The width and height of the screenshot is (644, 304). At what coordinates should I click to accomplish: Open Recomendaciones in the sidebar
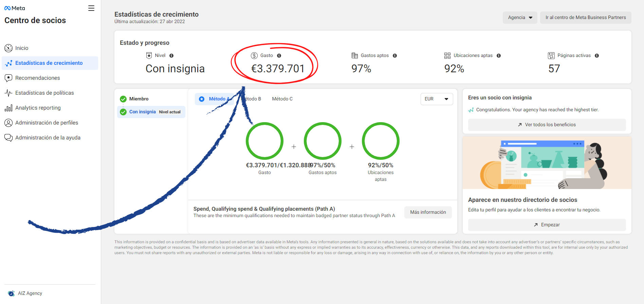pyautogui.click(x=50, y=78)
